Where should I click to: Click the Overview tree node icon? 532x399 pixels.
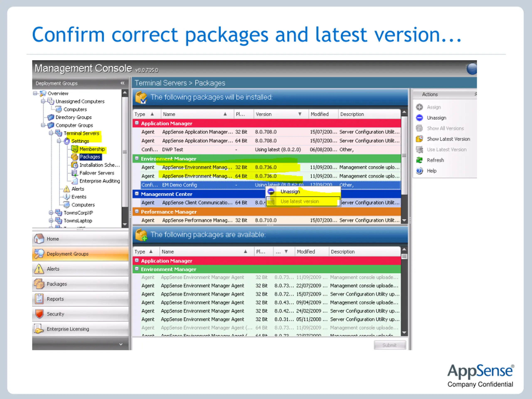43,93
